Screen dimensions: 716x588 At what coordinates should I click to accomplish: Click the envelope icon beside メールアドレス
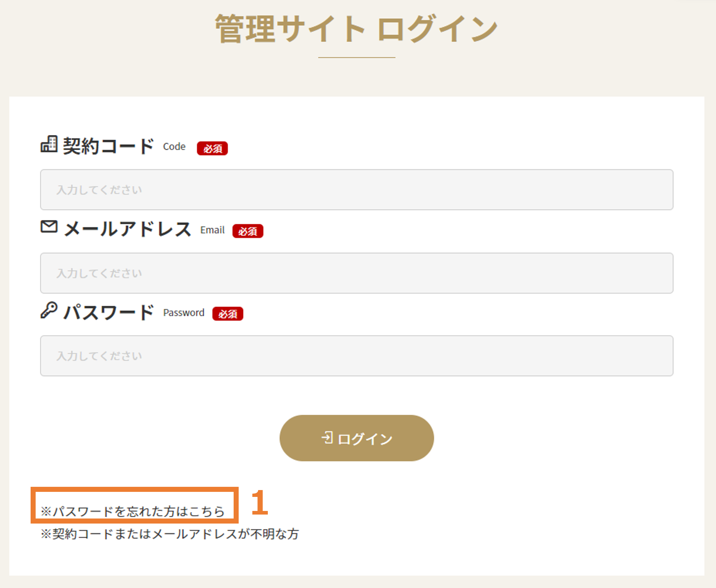pyautogui.click(x=49, y=226)
